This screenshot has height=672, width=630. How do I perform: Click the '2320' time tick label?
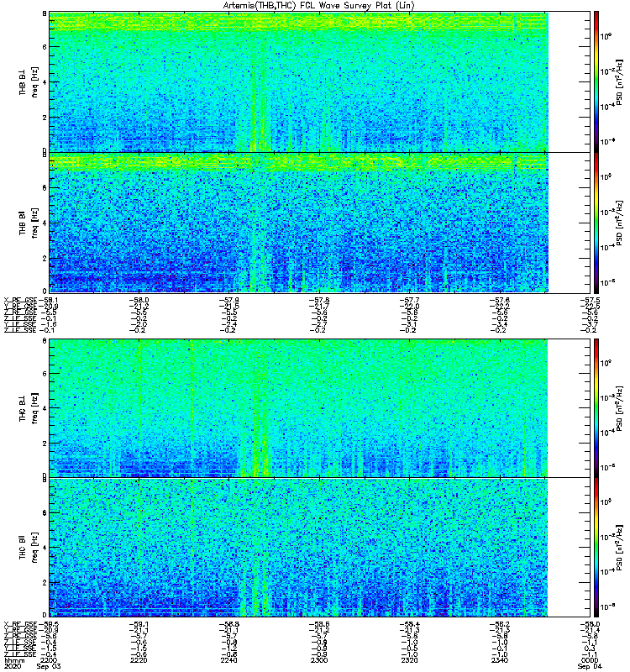[409, 660]
